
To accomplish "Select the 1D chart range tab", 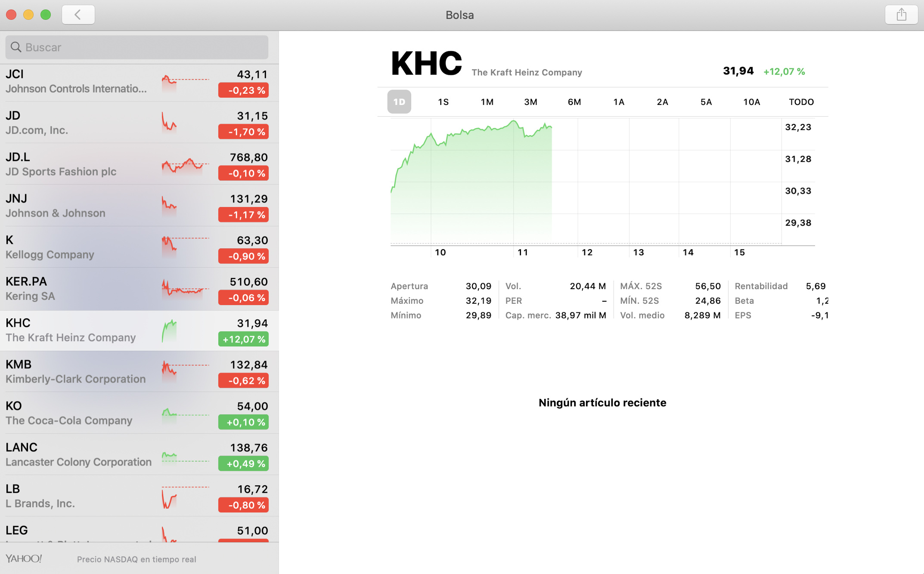I will 399,102.
